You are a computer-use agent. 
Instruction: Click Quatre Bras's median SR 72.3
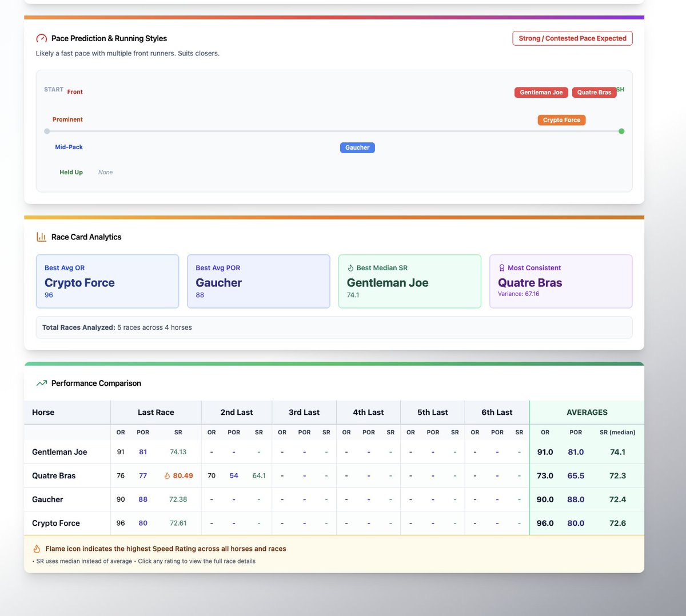tap(617, 475)
